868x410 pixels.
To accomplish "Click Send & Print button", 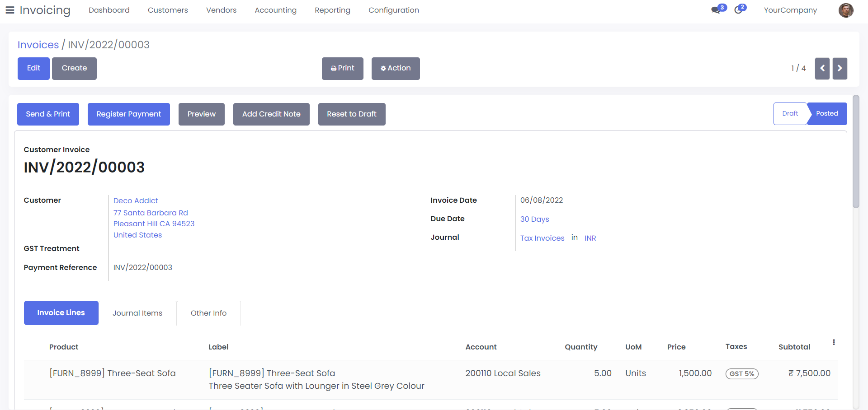I will click(48, 114).
